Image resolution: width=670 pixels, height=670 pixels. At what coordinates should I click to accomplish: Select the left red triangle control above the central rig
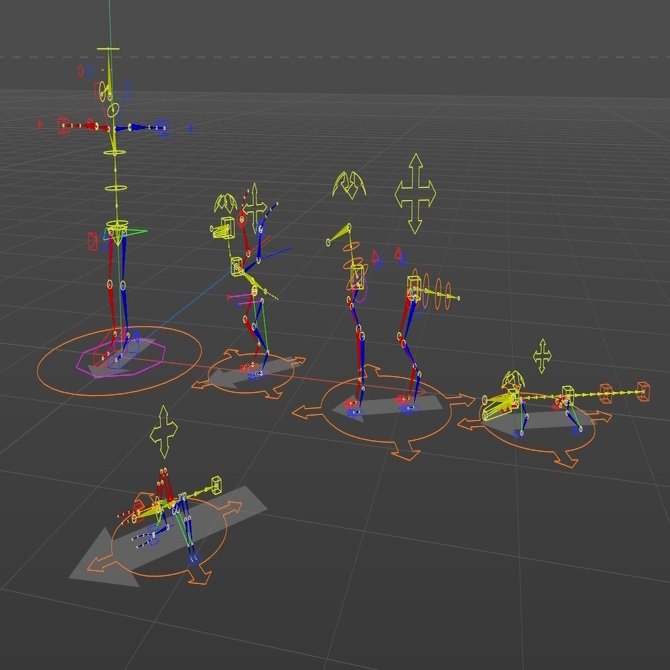coord(375,258)
